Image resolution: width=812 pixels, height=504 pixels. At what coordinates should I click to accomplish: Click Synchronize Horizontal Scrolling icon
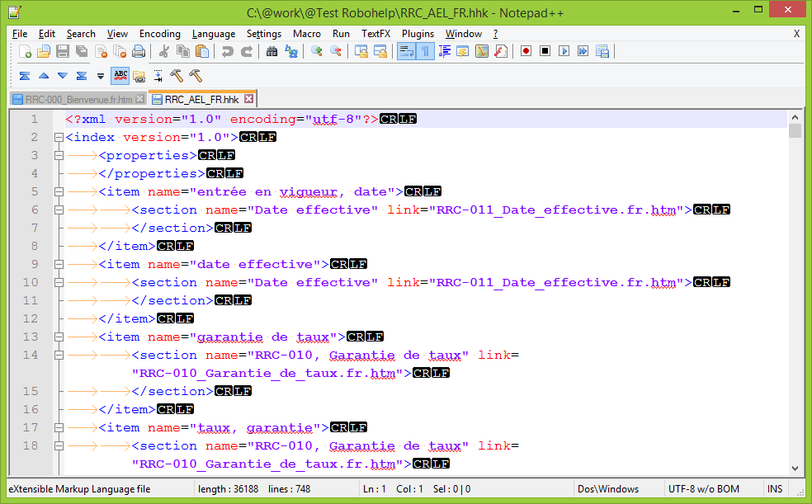[x=380, y=51]
